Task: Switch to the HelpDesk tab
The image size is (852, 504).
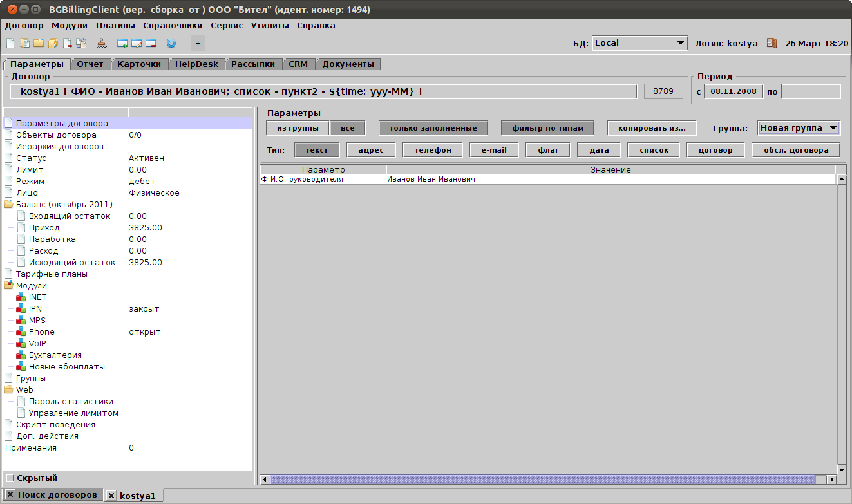Action: [x=197, y=64]
